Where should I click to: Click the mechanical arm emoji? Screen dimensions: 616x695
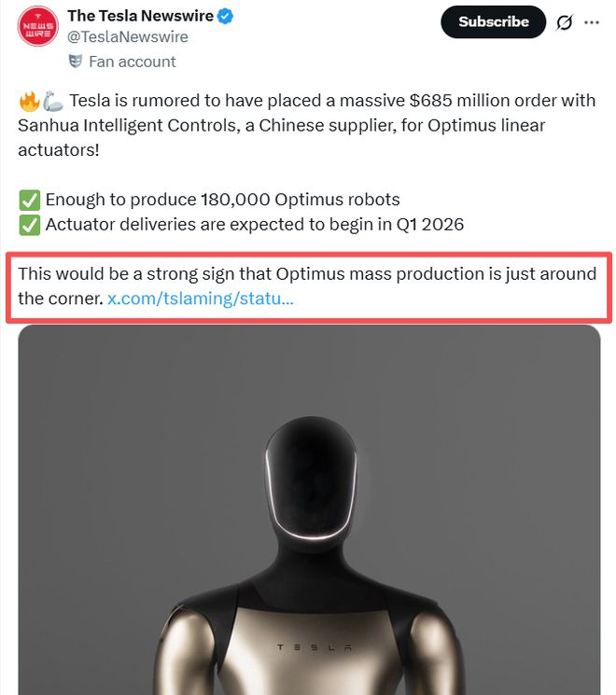coord(53,101)
